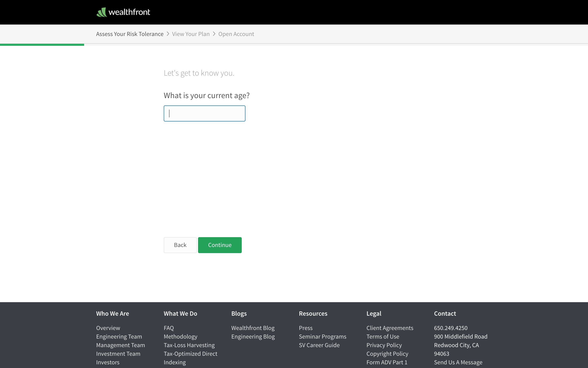The width and height of the screenshot is (588, 368).
Task: Open the Methodology link
Action: (x=180, y=337)
